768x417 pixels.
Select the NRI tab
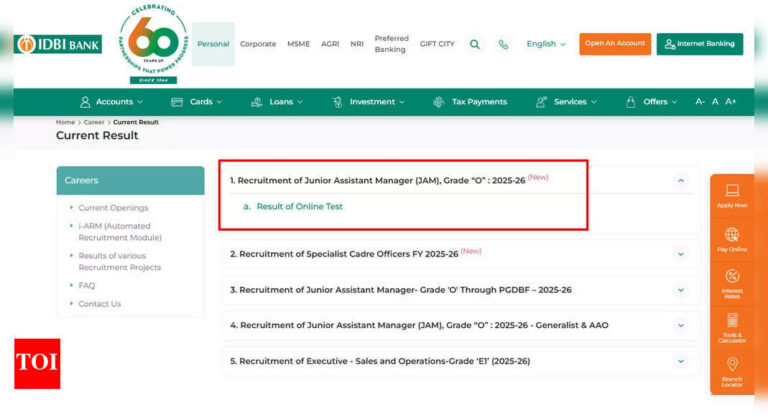tap(357, 44)
